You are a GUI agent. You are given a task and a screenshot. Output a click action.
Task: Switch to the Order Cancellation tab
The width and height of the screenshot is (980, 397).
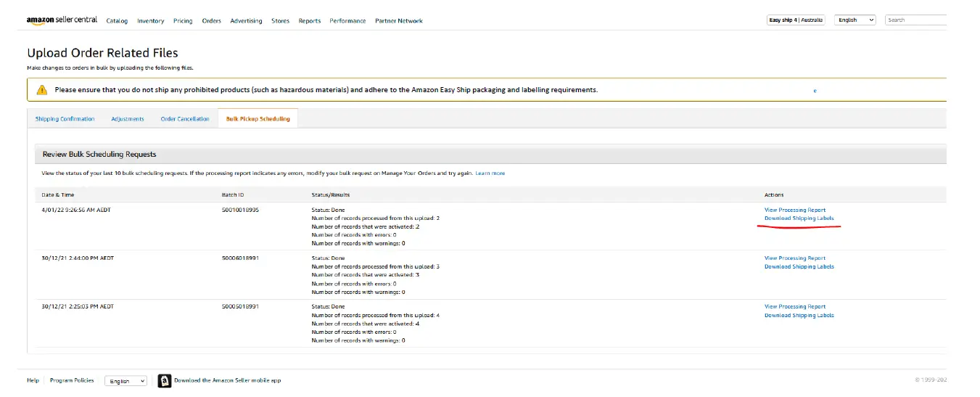coord(185,119)
